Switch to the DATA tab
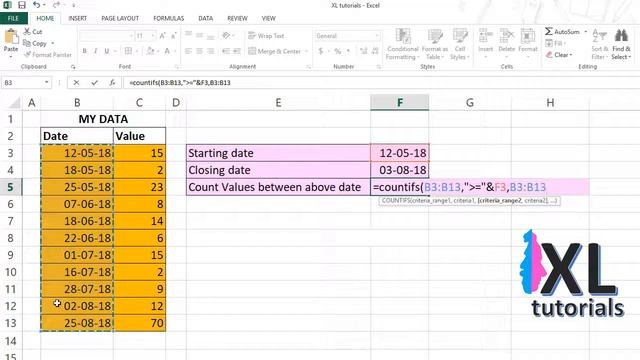640x360 pixels. pos(206,18)
